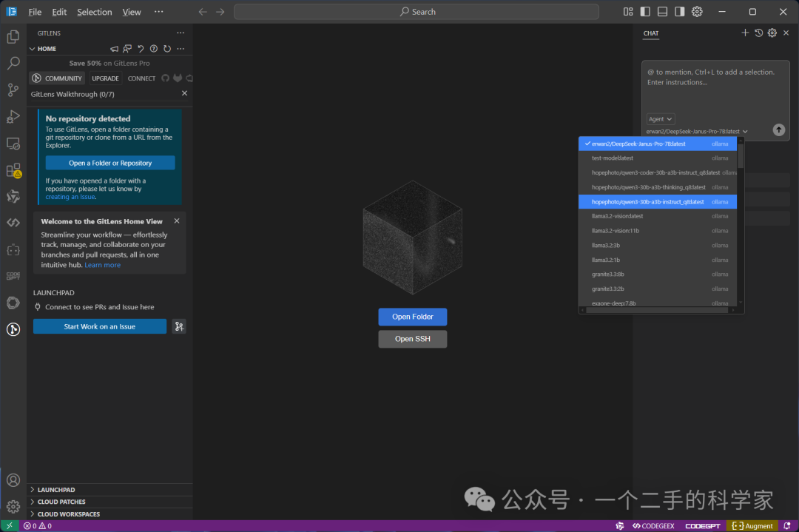Open Accounts menu in activity bar
Screen dimensions: 799x532
tap(13, 480)
